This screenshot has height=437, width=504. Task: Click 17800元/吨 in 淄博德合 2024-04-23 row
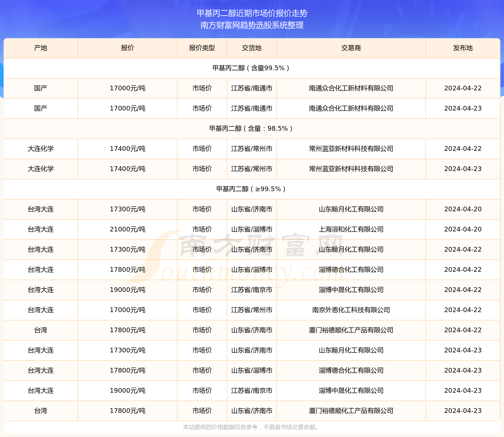point(127,370)
